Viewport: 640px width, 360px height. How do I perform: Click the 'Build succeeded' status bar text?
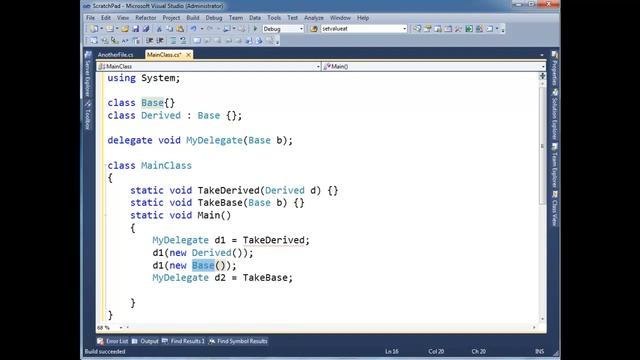105,351
